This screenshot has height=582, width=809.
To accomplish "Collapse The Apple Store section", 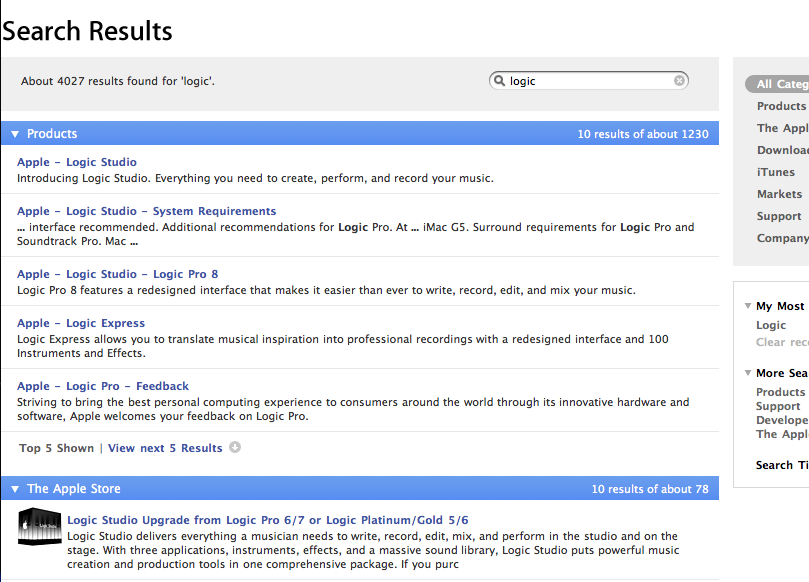I will tap(13, 488).
